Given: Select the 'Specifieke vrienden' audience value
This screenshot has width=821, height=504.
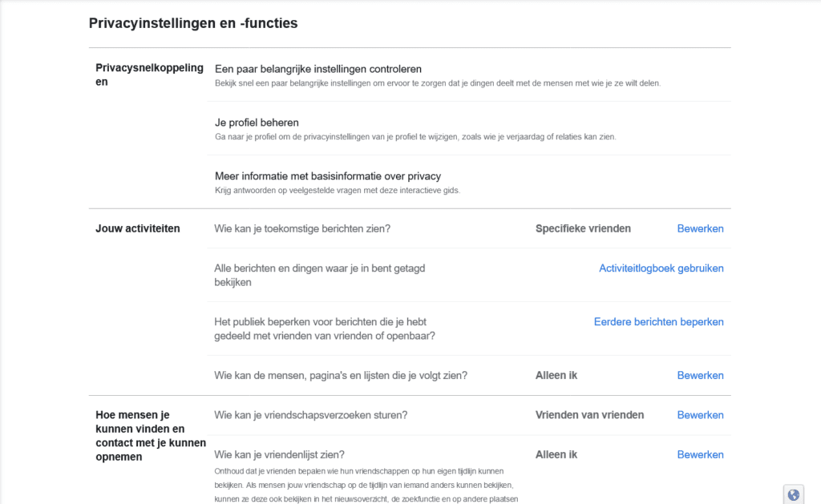Looking at the screenshot, I should click(583, 228).
